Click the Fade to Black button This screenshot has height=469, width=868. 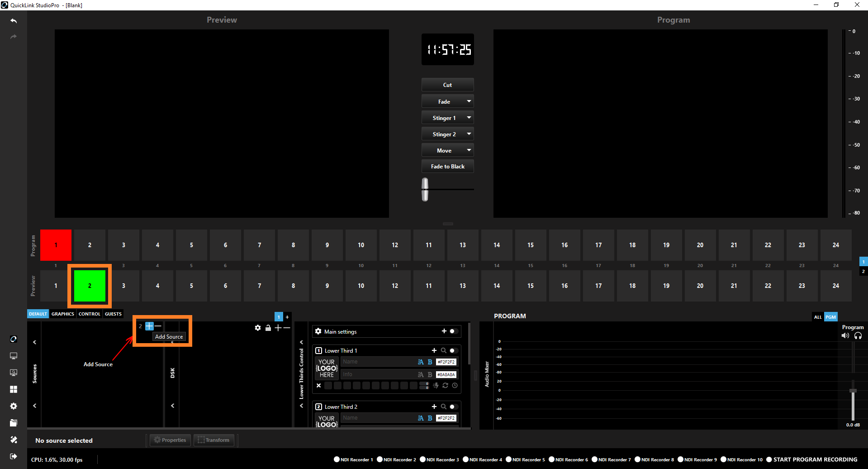(x=447, y=167)
